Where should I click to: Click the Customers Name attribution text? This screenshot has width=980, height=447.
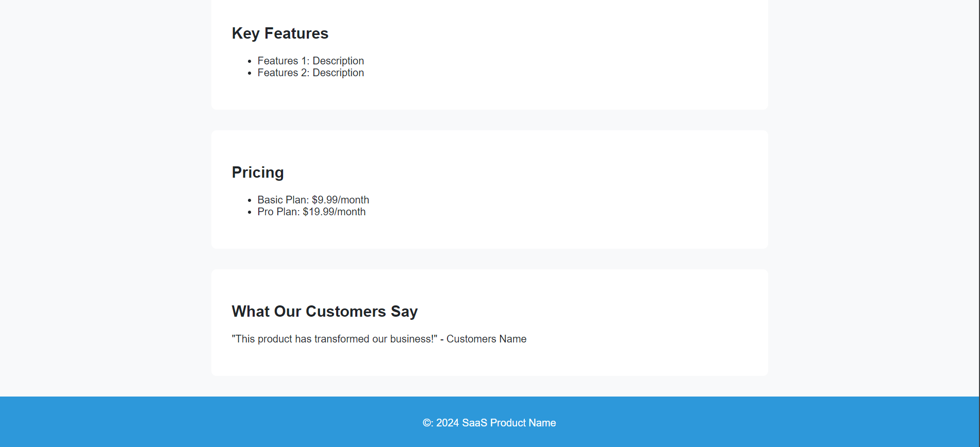pos(486,339)
